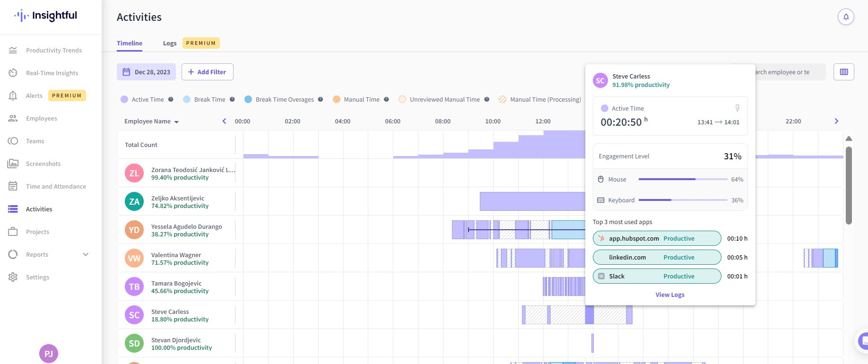Image resolution: width=868 pixels, height=364 pixels.
Task: Open the Teams sidebar icon
Action: click(x=13, y=141)
